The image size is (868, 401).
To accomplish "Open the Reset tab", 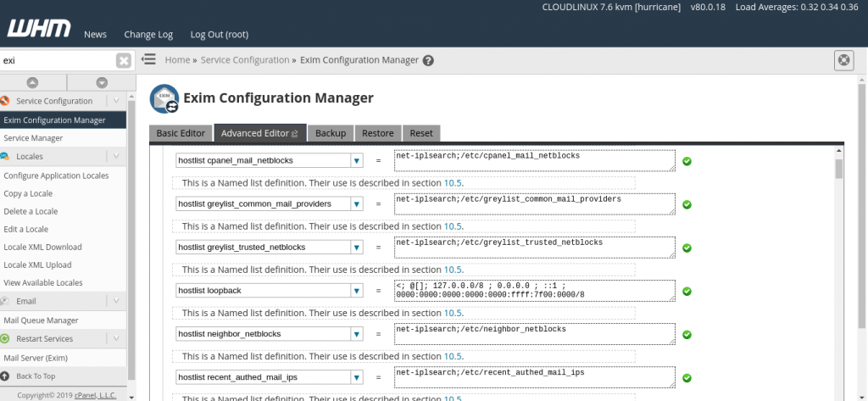I will 421,133.
